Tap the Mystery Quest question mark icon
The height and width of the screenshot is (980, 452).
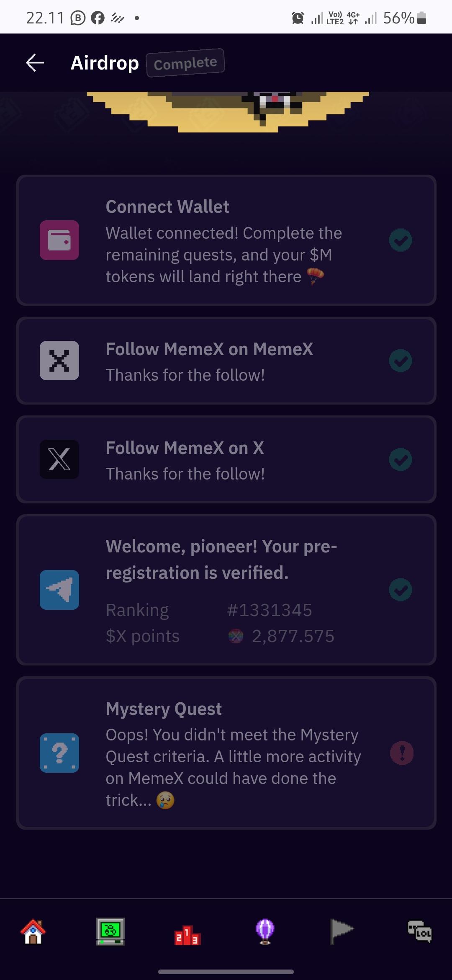[59, 753]
